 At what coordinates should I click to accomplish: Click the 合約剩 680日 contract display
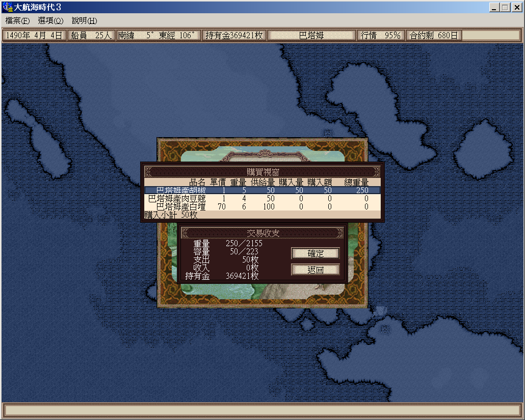point(434,36)
